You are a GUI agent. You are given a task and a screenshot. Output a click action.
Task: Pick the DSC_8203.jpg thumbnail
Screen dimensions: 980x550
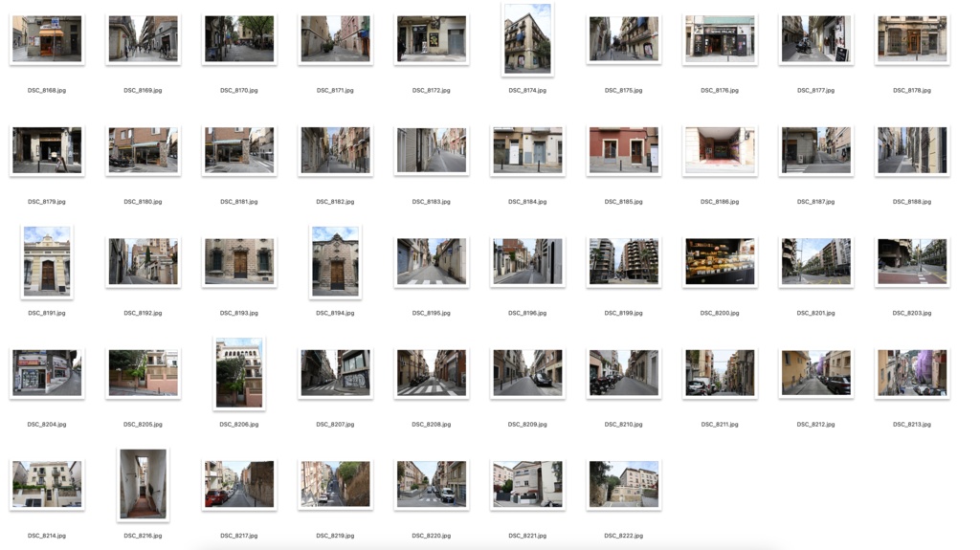point(912,261)
